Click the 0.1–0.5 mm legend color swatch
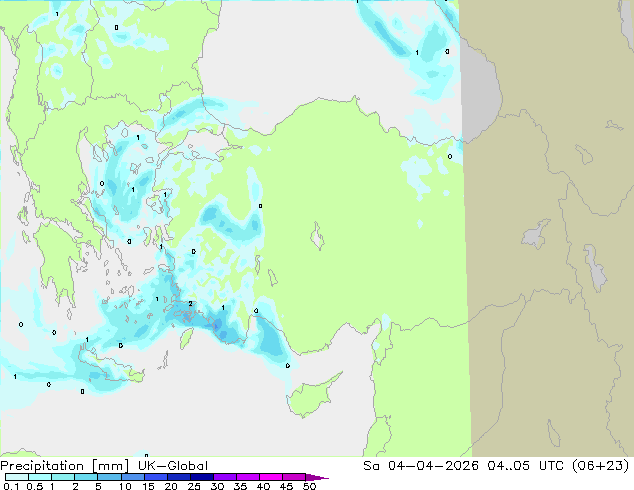 tap(17, 477)
